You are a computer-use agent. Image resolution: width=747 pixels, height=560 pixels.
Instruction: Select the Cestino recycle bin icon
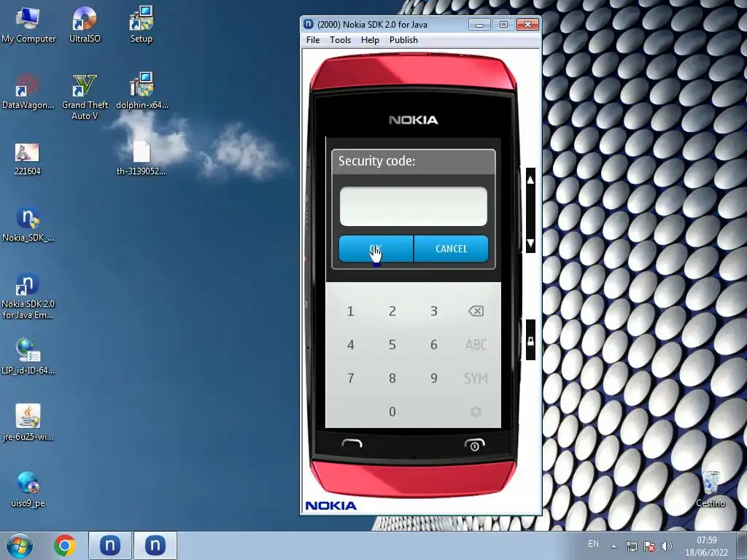[x=711, y=489]
